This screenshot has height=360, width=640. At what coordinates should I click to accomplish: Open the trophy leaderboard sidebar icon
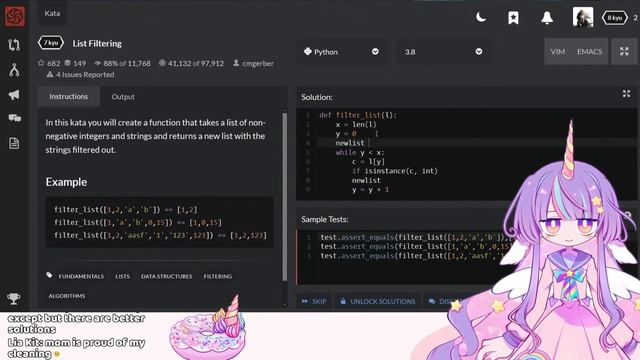tap(13, 298)
